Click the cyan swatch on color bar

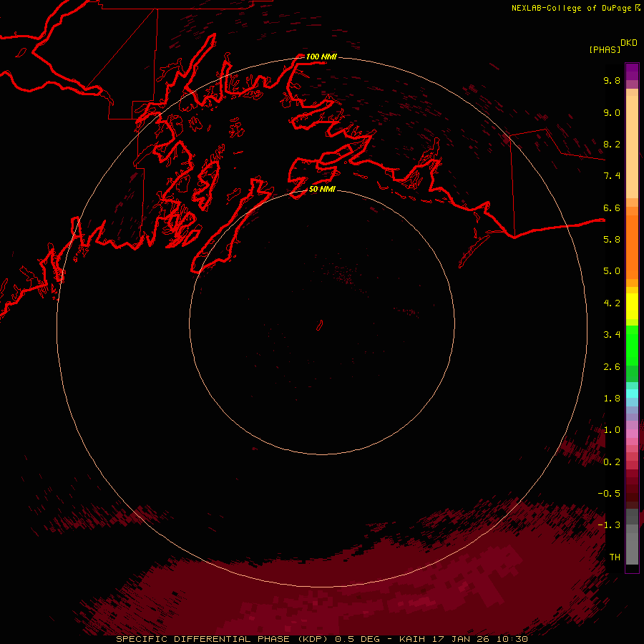click(632, 394)
